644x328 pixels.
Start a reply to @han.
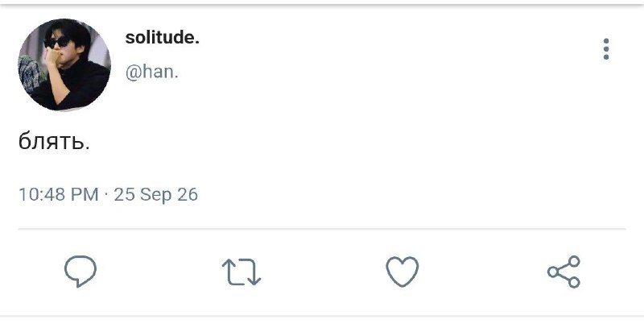(80, 272)
